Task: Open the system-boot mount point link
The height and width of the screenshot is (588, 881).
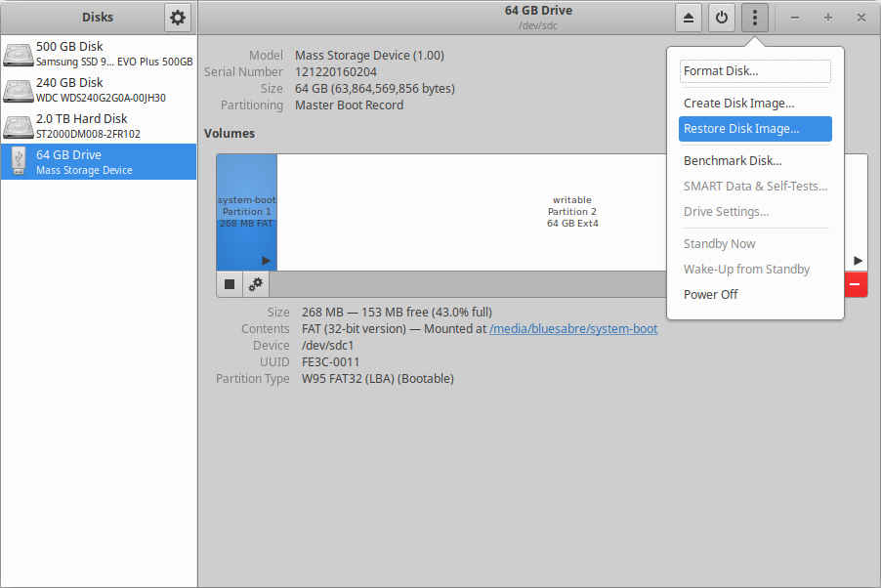Action: (x=573, y=328)
